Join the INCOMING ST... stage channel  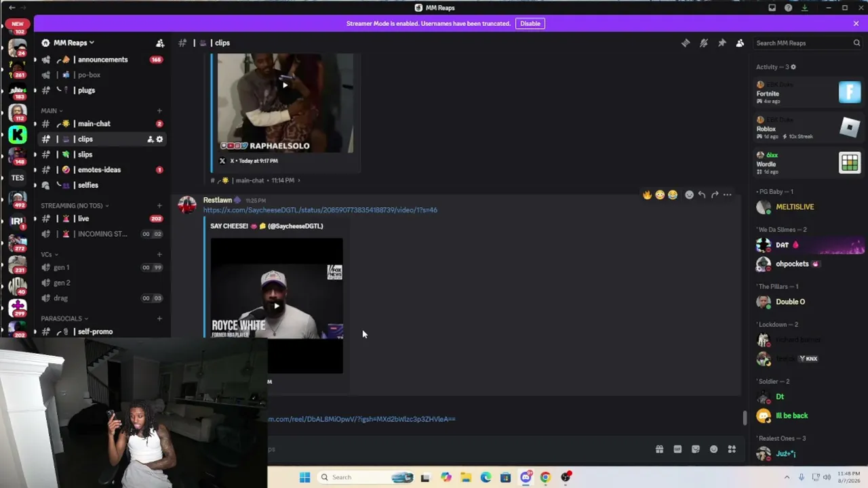(x=102, y=234)
